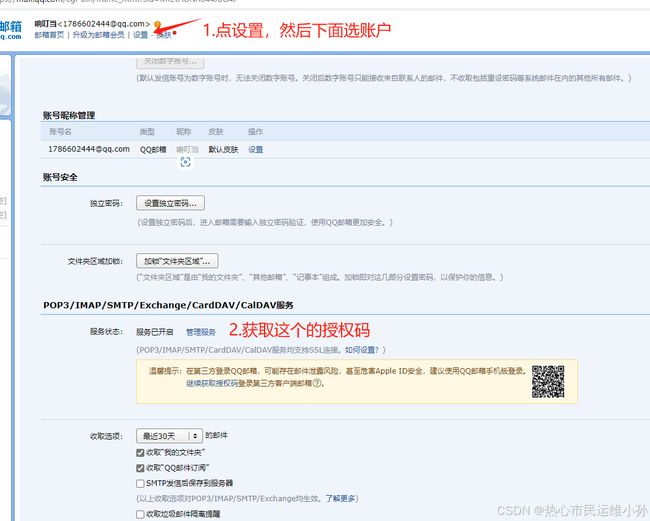
Task: Click the help question-mark icon after 客户端邮箱
Action: tap(317, 383)
